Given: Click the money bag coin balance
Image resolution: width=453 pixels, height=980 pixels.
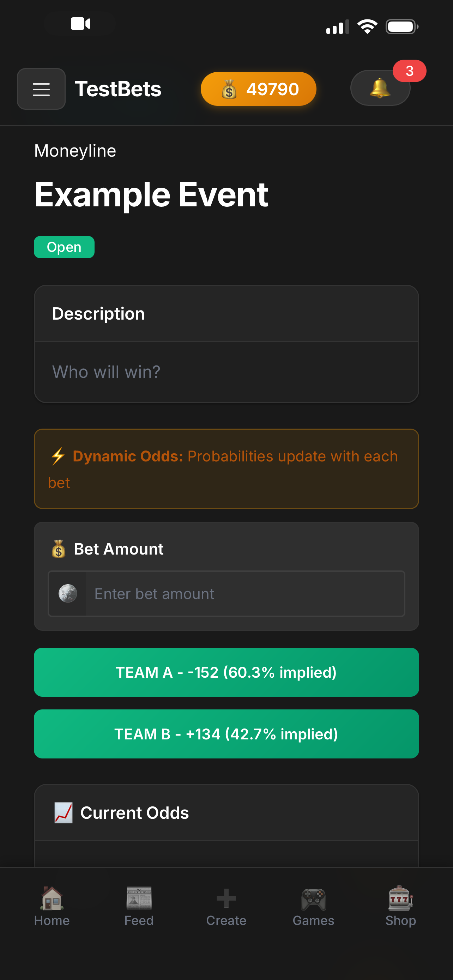Looking at the screenshot, I should 258,89.
